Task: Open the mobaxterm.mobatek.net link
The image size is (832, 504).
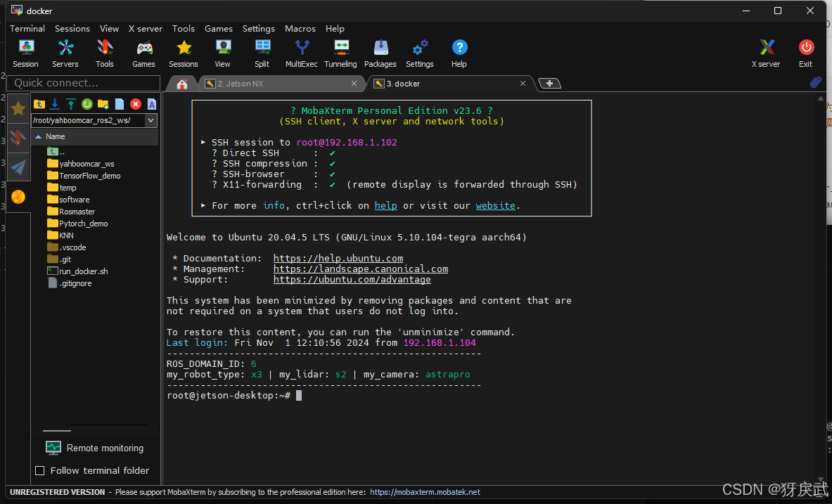Action: click(x=425, y=492)
